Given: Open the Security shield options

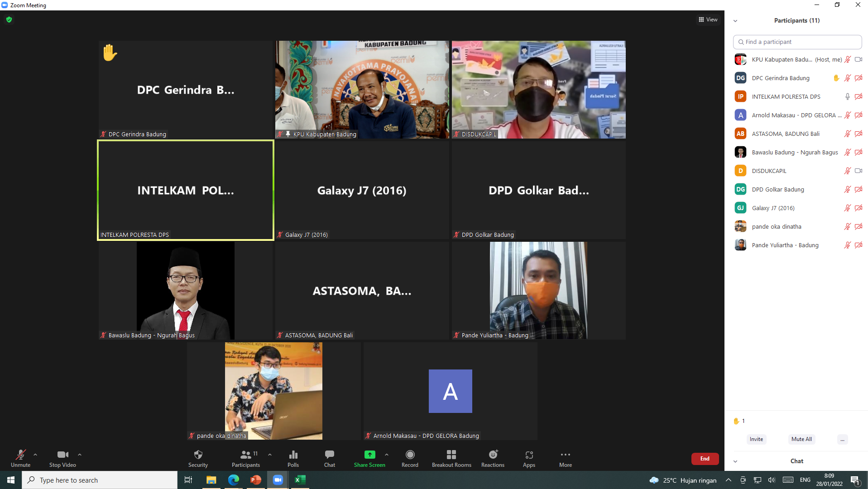Looking at the screenshot, I should 198,458.
